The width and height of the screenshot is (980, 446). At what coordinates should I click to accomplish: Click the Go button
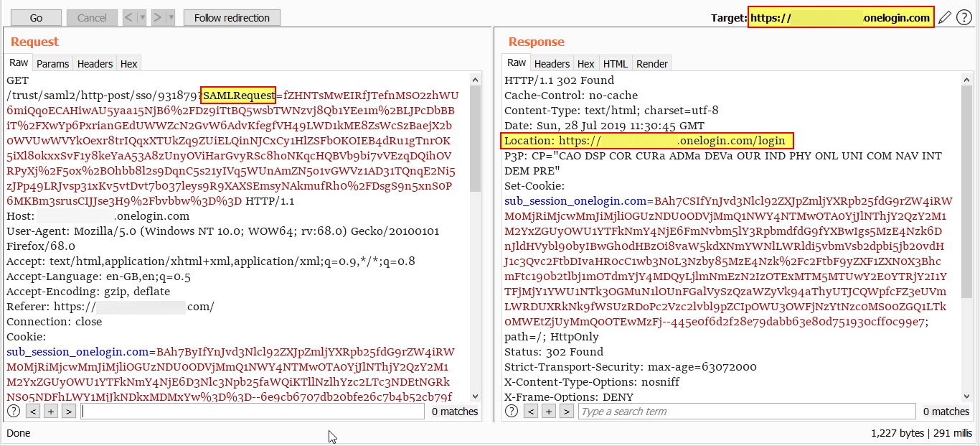coord(36,18)
